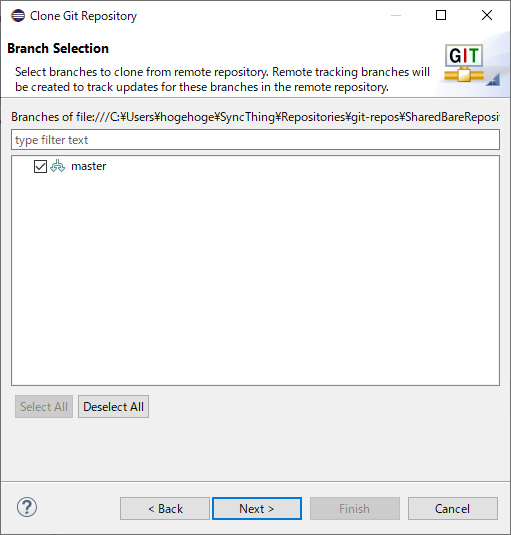Select the master branch label
511x535 pixels.
click(88, 166)
